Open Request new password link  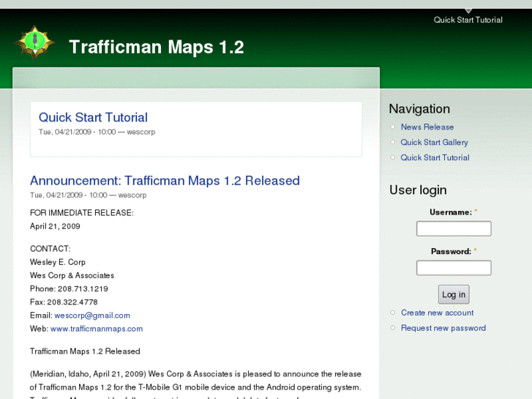point(443,328)
